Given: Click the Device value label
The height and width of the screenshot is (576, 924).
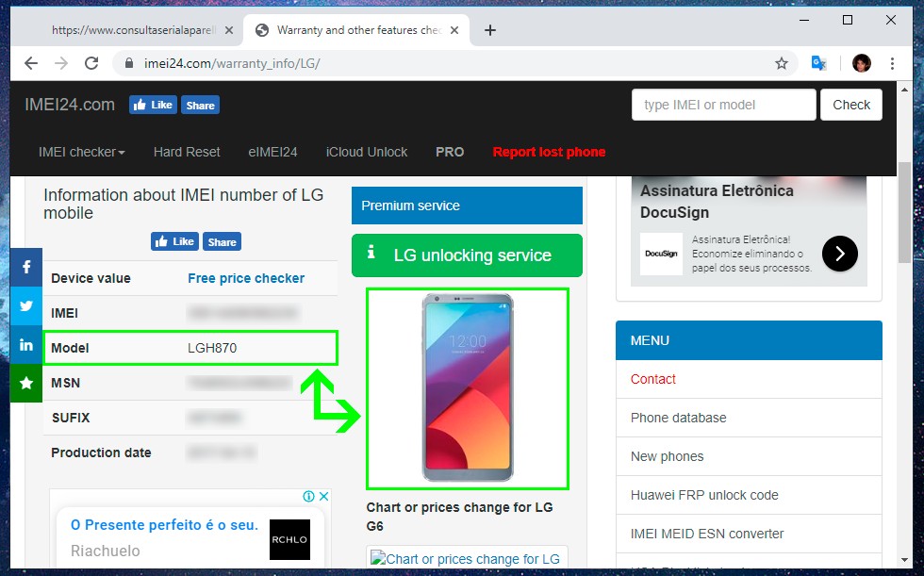Looking at the screenshot, I should coord(91,278).
